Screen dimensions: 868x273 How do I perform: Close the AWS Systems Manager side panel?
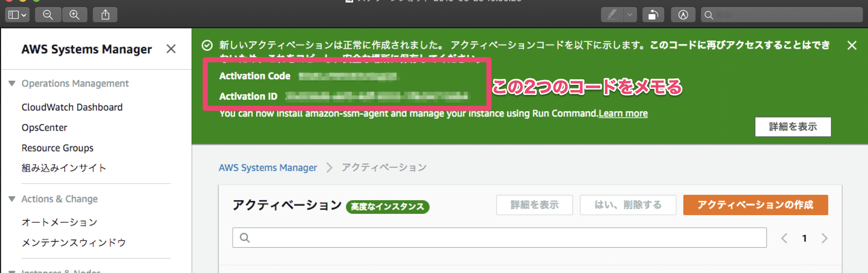(171, 49)
